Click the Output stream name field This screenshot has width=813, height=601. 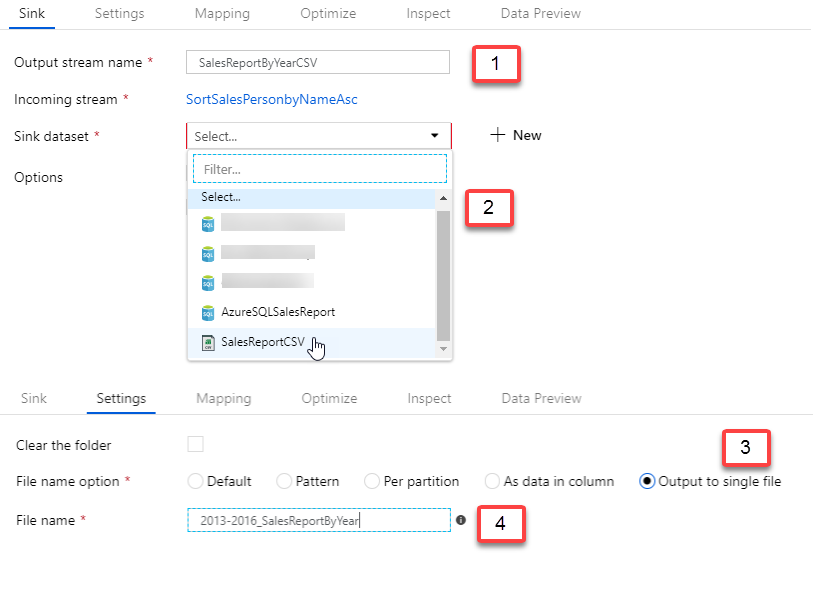[318, 62]
